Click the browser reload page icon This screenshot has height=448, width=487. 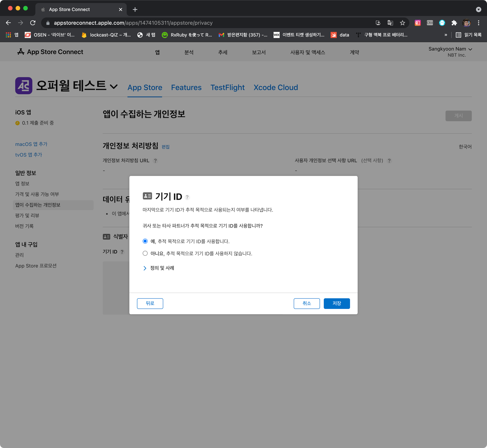click(x=33, y=23)
